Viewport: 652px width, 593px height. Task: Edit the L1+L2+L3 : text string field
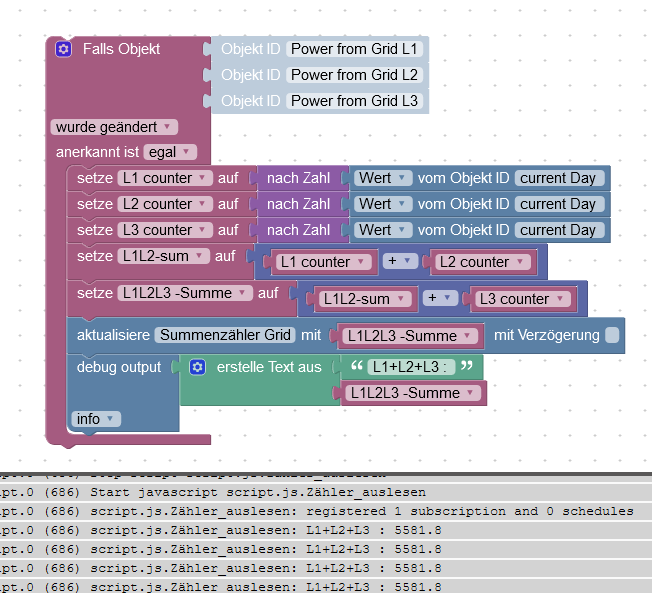tap(410, 367)
